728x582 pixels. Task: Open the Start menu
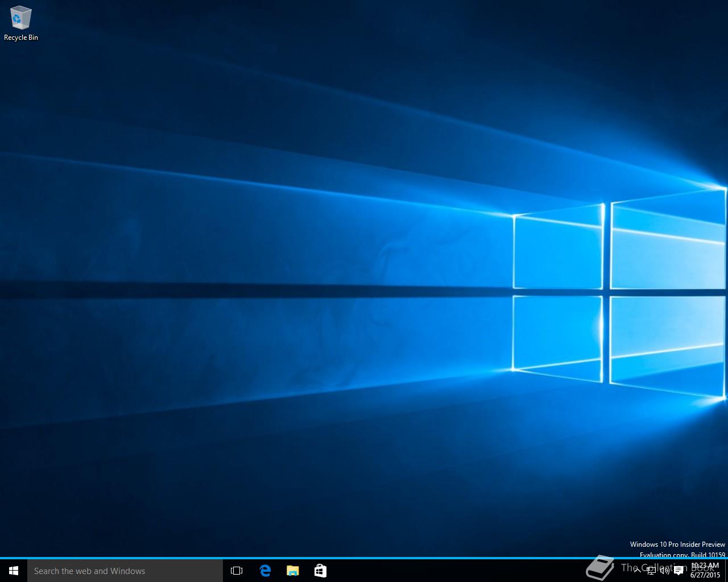[14, 571]
